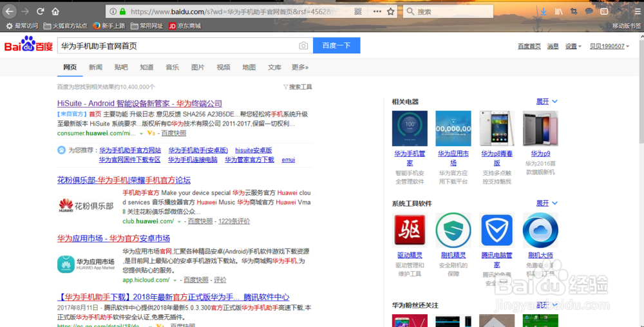The width and height of the screenshot is (644, 327).
Task: Go back using the browser back arrow
Action: click(10, 12)
